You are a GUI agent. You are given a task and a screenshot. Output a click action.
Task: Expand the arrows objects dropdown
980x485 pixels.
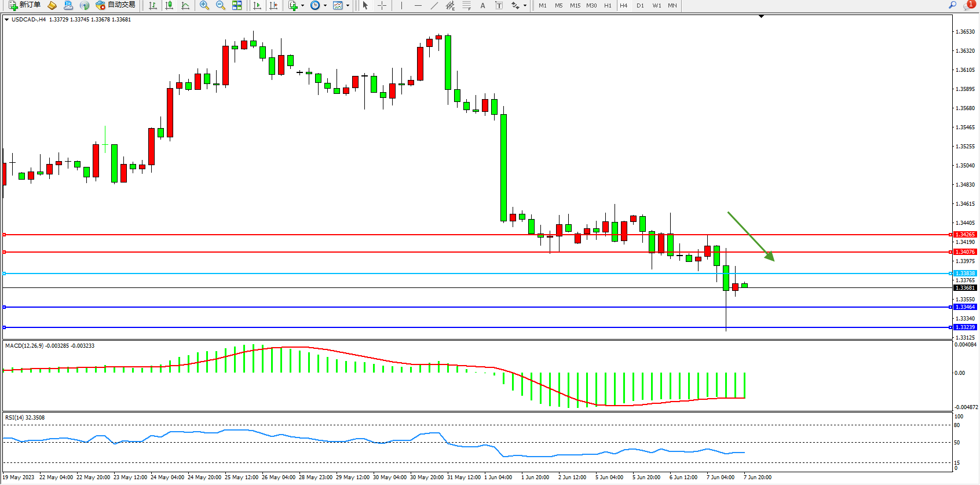point(525,5)
